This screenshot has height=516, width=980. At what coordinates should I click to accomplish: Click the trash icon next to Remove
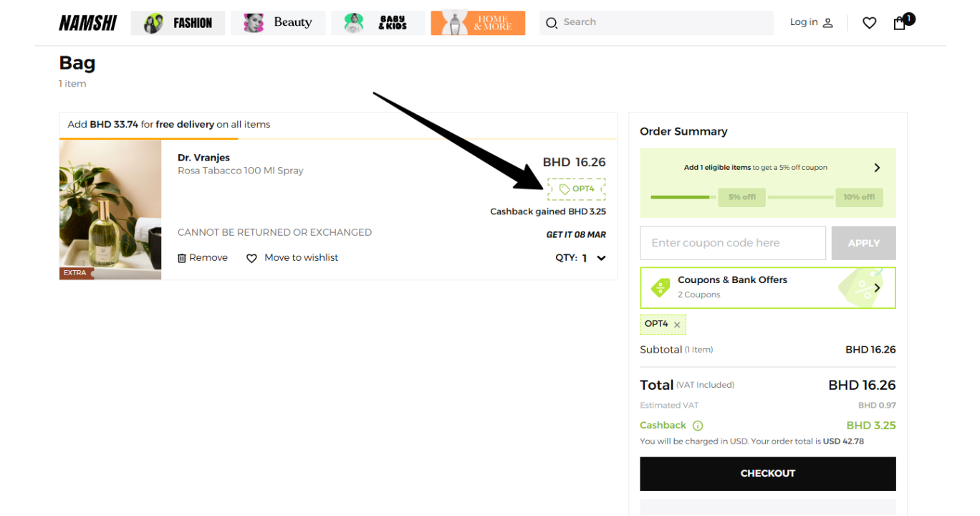point(182,258)
